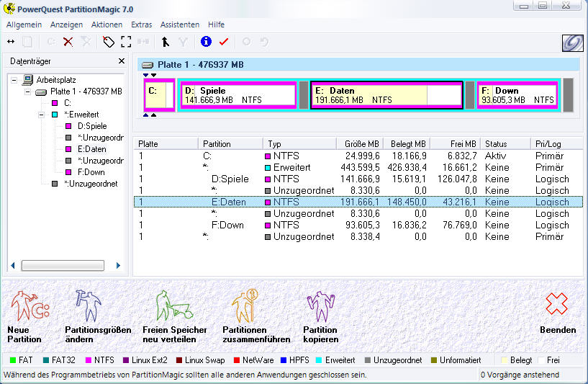Close the Datenträger panel

click(x=122, y=61)
